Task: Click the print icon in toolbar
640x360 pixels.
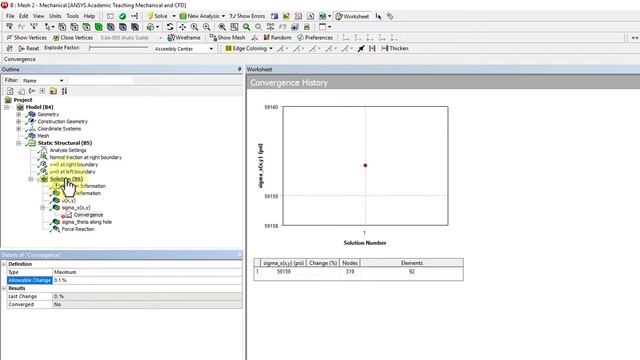Action: pyautogui.click(x=307, y=27)
